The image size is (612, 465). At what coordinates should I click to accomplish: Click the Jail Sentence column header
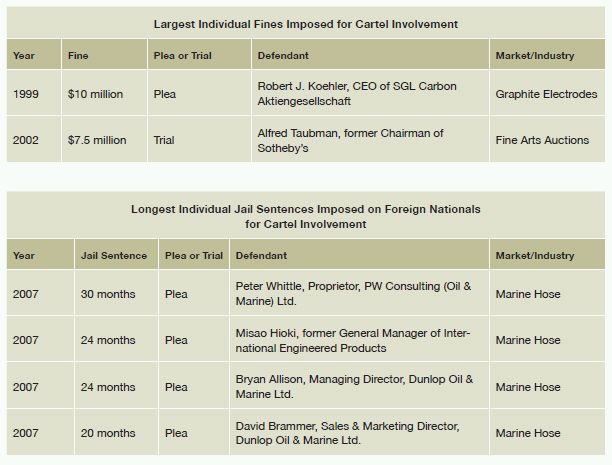[x=114, y=256]
